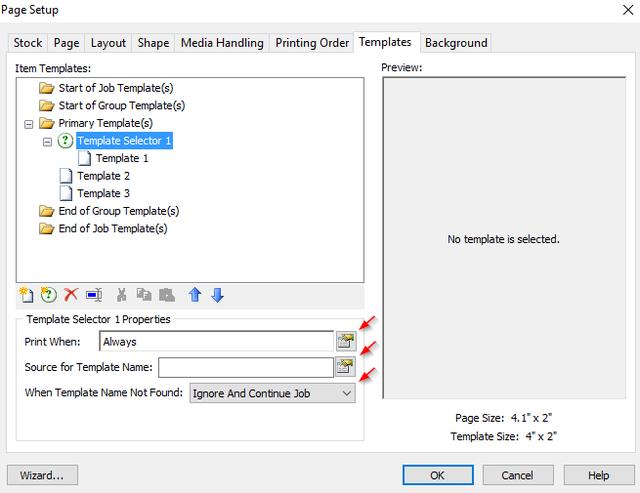Click the New Template Selector icon
Screen dimensions: 640x493
[49, 295]
